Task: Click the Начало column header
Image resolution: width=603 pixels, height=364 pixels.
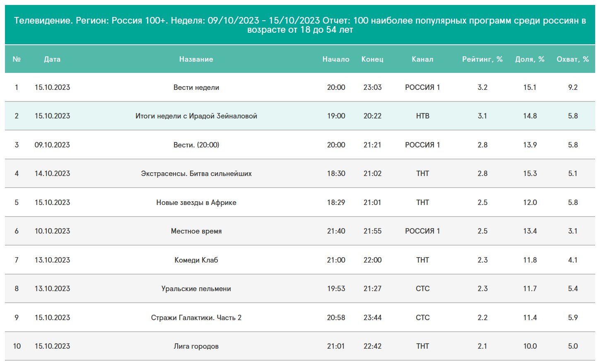Action: [x=336, y=59]
